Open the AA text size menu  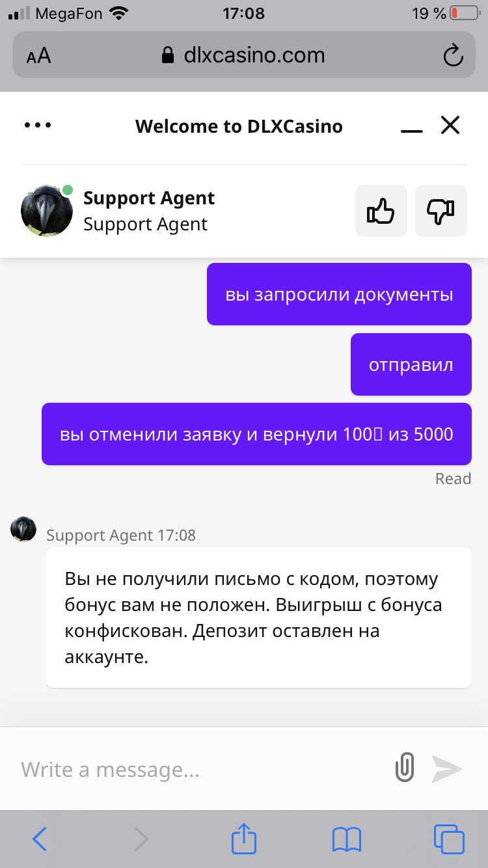click(38, 55)
